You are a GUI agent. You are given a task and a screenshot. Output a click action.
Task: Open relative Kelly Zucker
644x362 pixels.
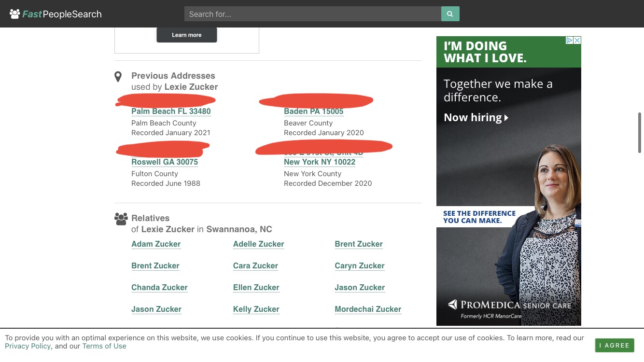coord(256,309)
